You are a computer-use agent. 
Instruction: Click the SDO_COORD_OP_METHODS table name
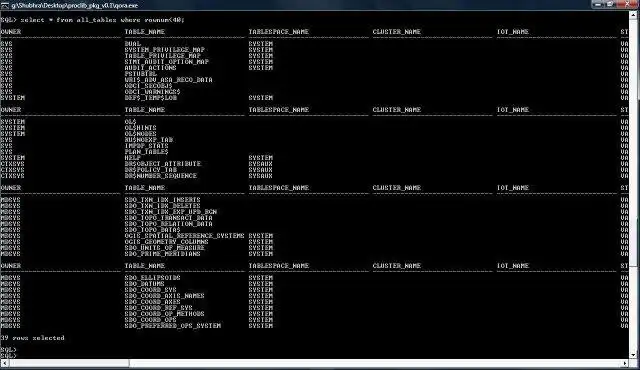point(164,314)
